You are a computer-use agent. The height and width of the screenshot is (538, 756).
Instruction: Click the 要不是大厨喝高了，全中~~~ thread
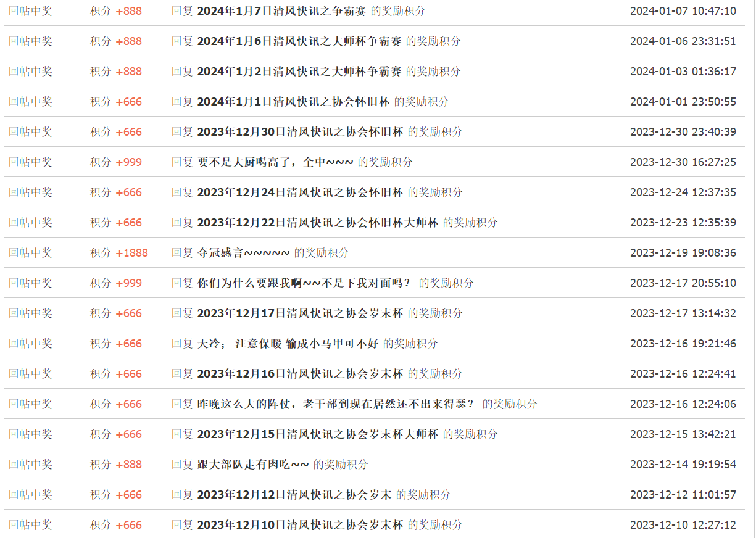tap(275, 162)
